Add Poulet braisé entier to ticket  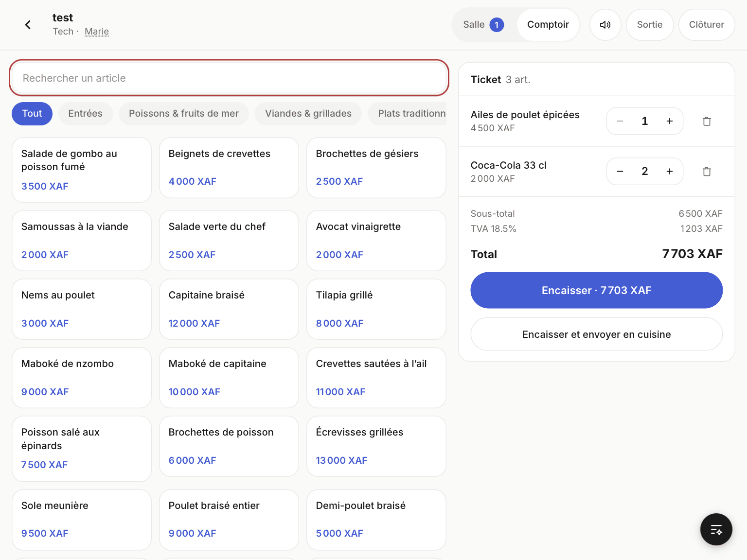pyautogui.click(x=229, y=520)
